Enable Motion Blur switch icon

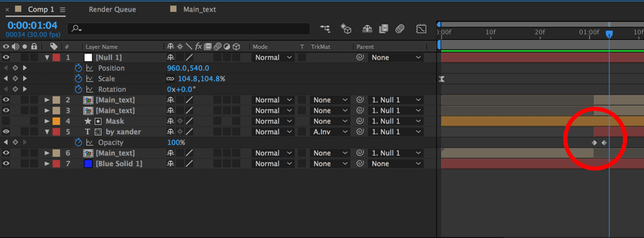[400, 29]
